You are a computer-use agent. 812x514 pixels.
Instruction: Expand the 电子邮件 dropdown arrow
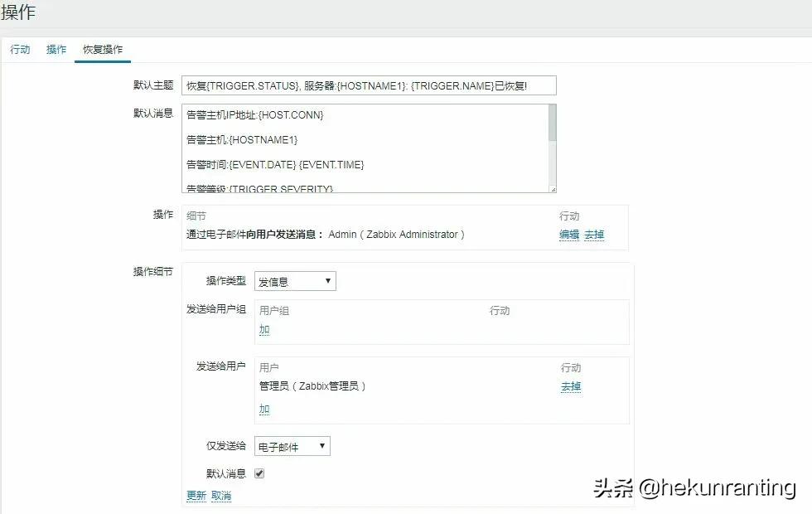(324, 445)
